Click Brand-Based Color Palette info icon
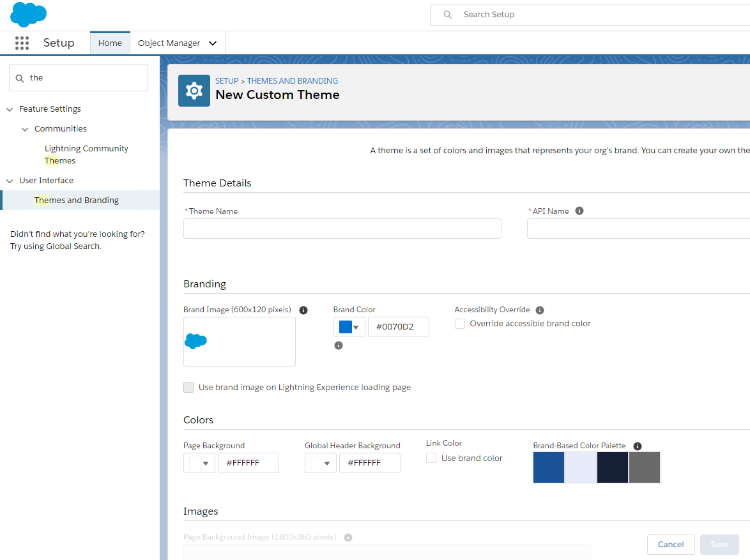Viewport: 750px width, 560px height. click(x=638, y=446)
